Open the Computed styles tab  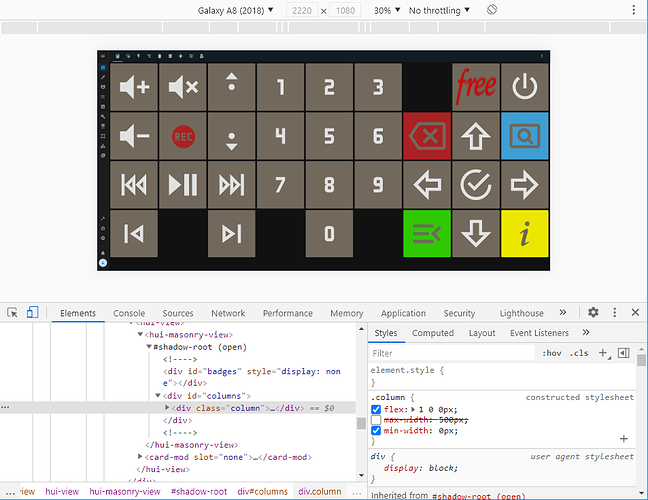433,333
